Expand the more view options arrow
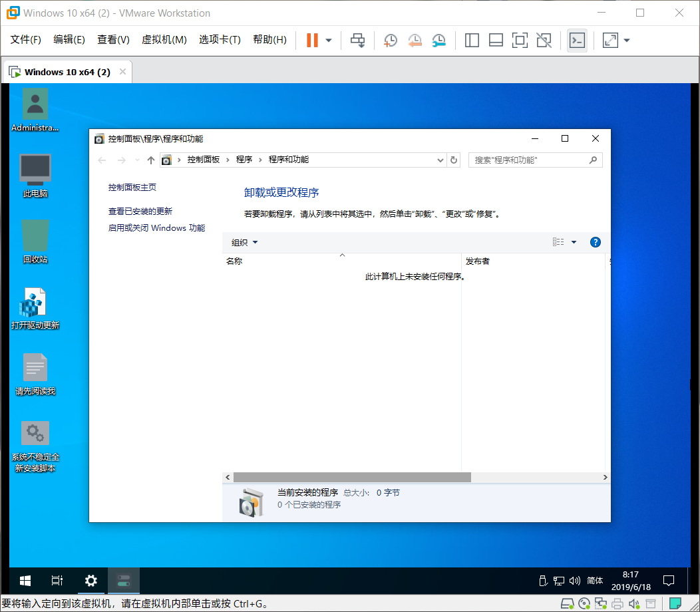This screenshot has height=612, width=700. (574, 242)
